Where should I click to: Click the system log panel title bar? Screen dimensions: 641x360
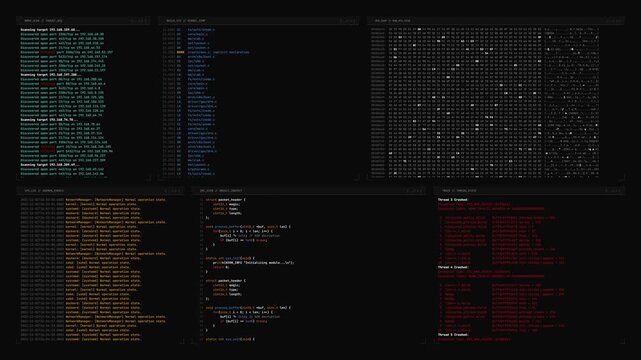tap(101, 190)
